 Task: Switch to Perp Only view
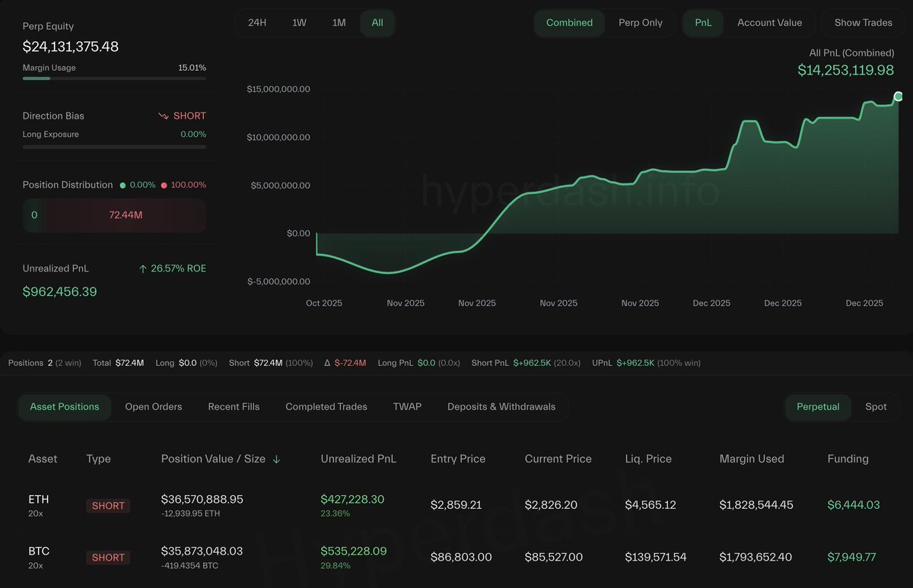click(x=641, y=23)
